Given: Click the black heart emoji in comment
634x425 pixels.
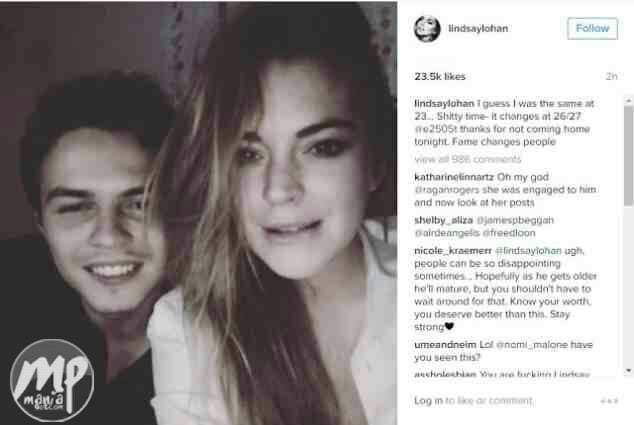Looking at the screenshot, I should pyautogui.click(x=449, y=326).
